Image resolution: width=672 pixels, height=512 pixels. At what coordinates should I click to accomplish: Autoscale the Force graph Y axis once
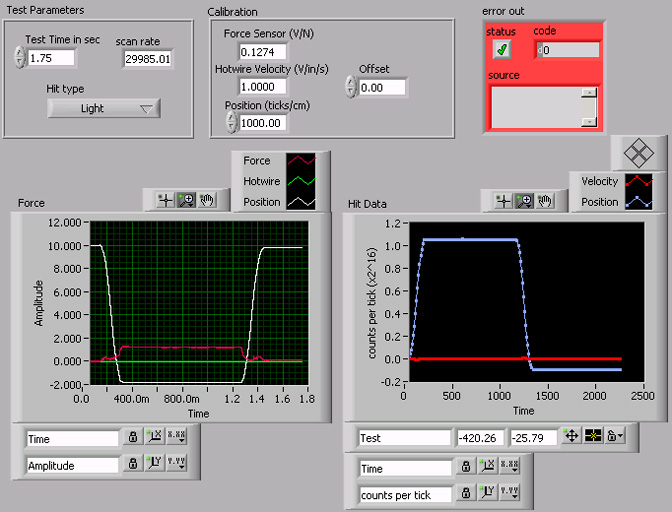coord(154,463)
